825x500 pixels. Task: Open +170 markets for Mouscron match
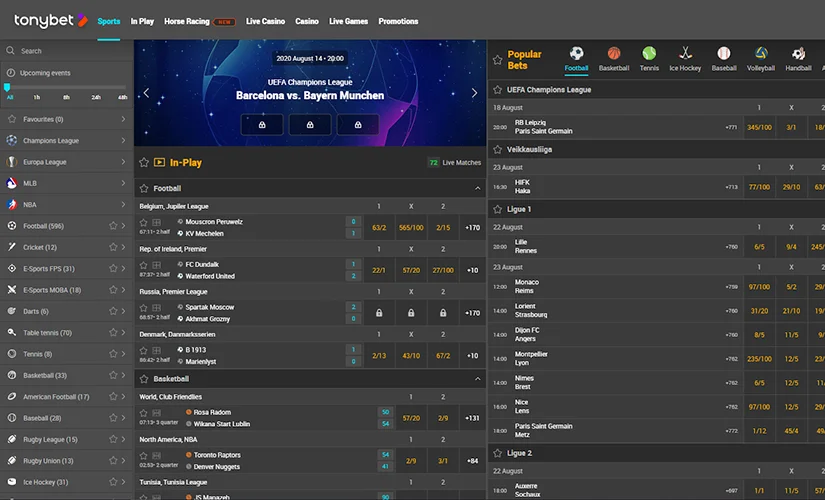(472, 227)
